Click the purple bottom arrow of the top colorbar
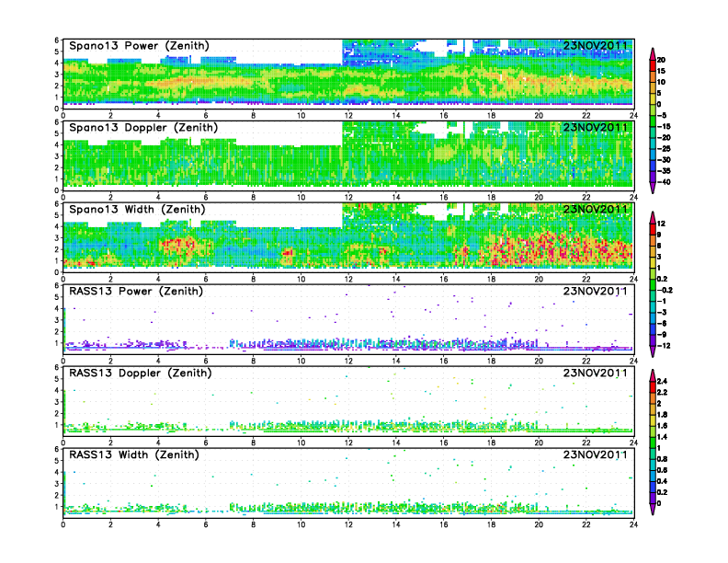This screenshot has width=728, height=563. pos(653,188)
